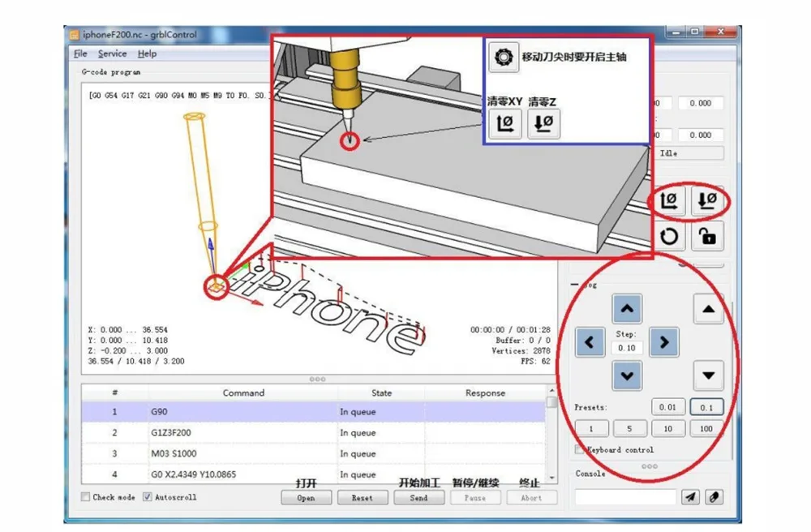Screen dimensions: 811x532
Task: Clear the console with the eraser icon
Action: [x=713, y=497]
